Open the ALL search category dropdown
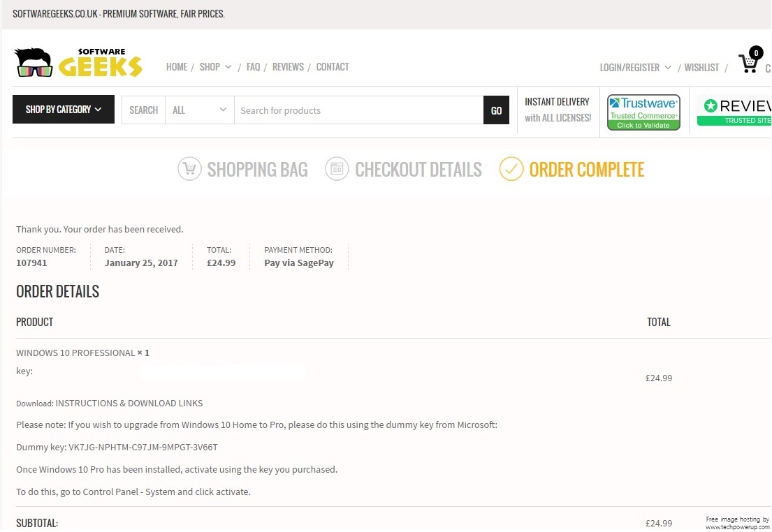772x532 pixels. [x=199, y=110]
